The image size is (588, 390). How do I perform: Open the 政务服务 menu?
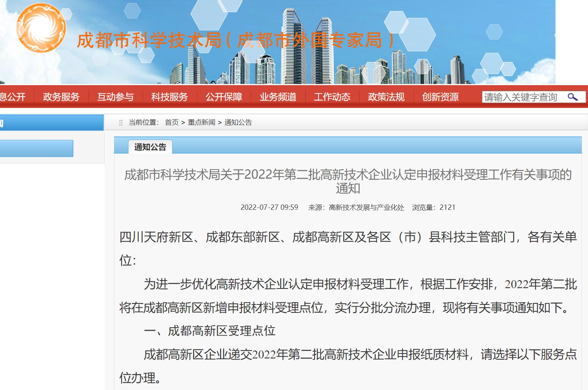(x=61, y=97)
